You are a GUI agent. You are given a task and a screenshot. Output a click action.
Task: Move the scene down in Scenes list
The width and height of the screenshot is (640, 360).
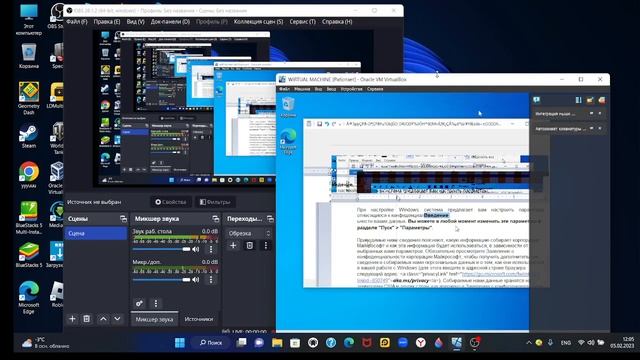(x=117, y=319)
